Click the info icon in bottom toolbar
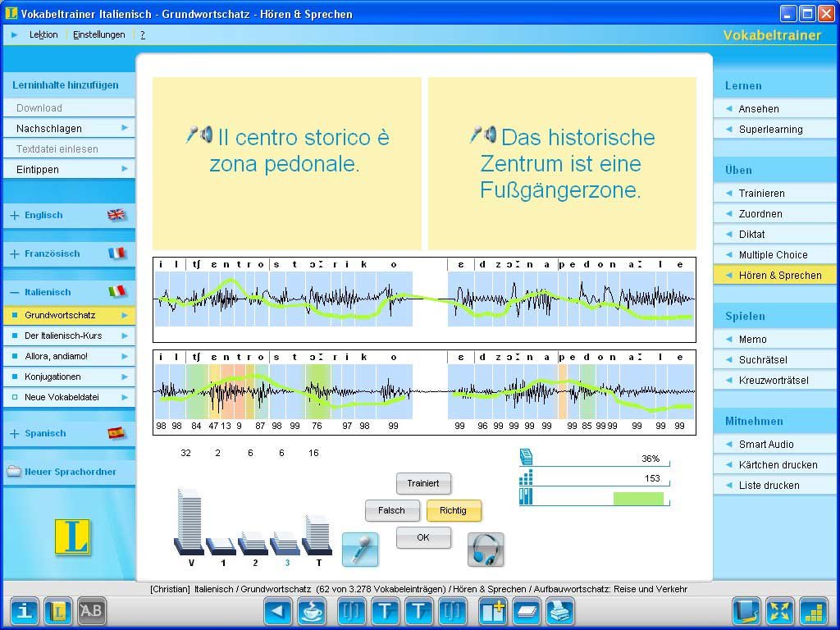This screenshot has height=630, width=840. point(25,611)
